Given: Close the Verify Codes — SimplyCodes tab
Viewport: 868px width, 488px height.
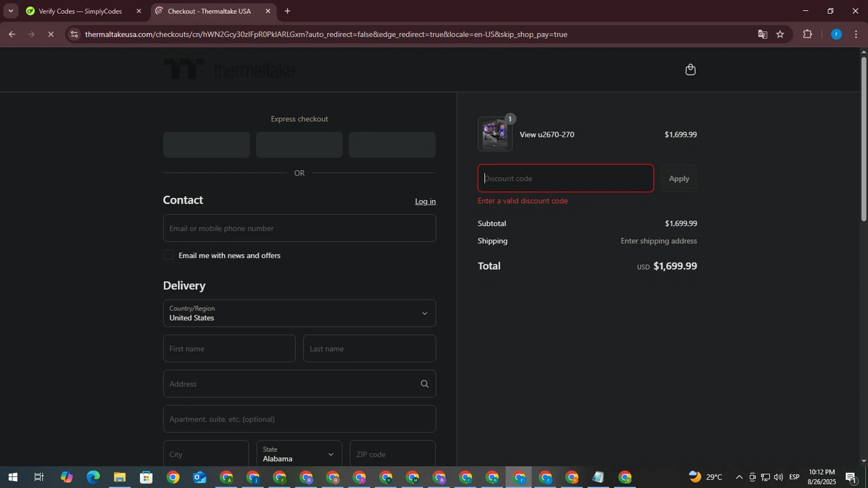Looking at the screenshot, I should (138, 11).
